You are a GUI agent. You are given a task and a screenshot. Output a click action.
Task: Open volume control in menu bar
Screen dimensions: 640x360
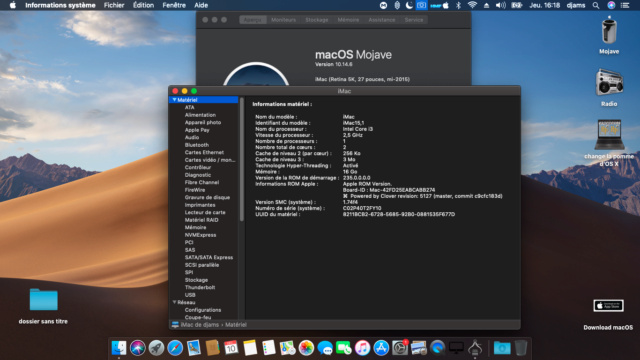(x=500, y=5)
